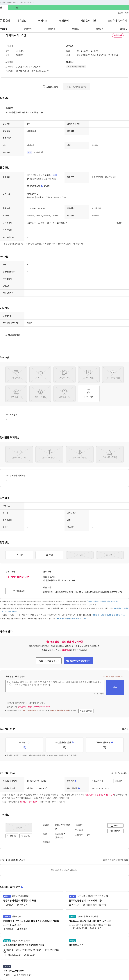Expand 지도 보기 for 원주고용센터
The height and width of the screenshot is (980, 129).
point(120,781)
